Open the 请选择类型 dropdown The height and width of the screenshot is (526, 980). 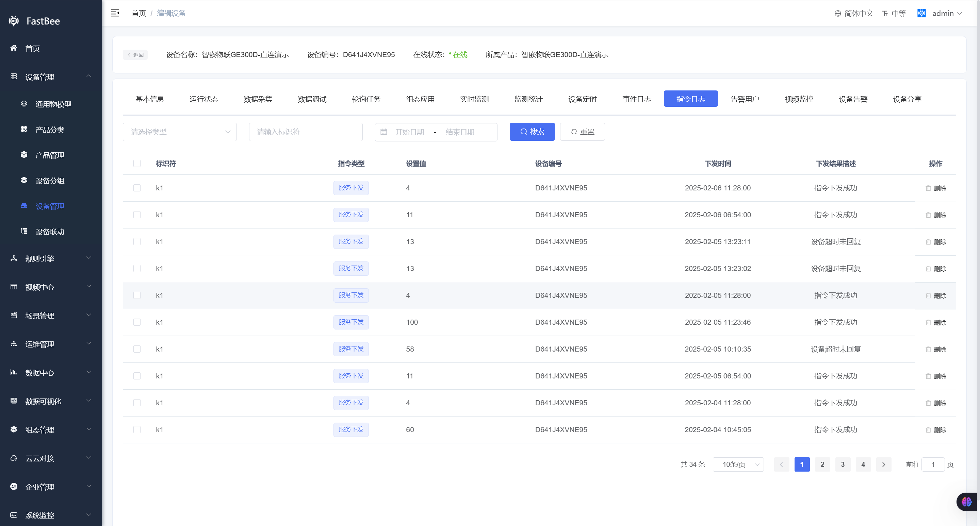[x=180, y=132]
